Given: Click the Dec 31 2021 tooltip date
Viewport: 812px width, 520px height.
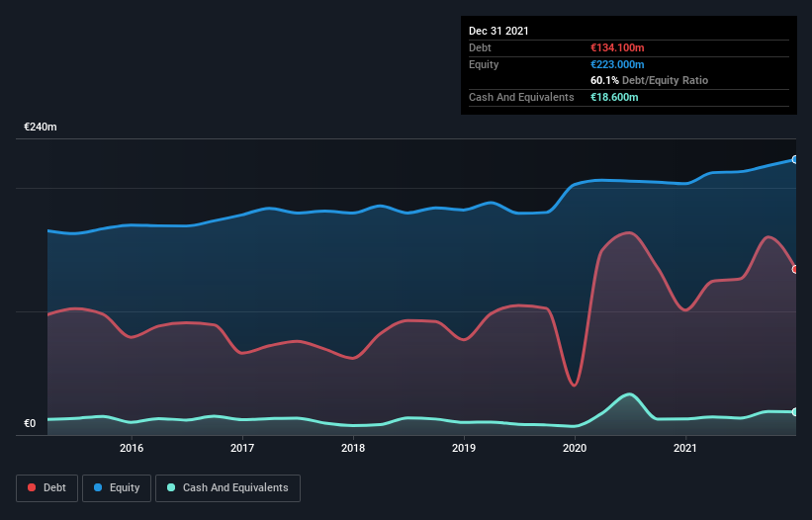Looking at the screenshot, I should pos(498,31).
